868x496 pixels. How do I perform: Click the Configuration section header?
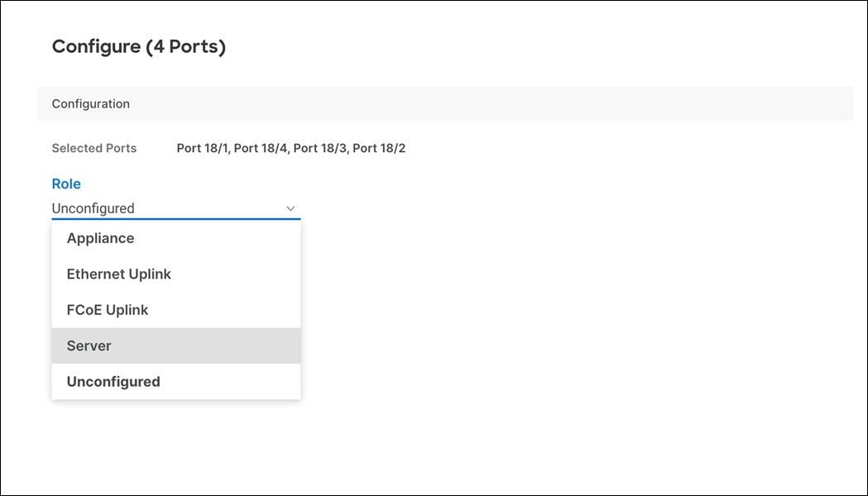pos(91,103)
